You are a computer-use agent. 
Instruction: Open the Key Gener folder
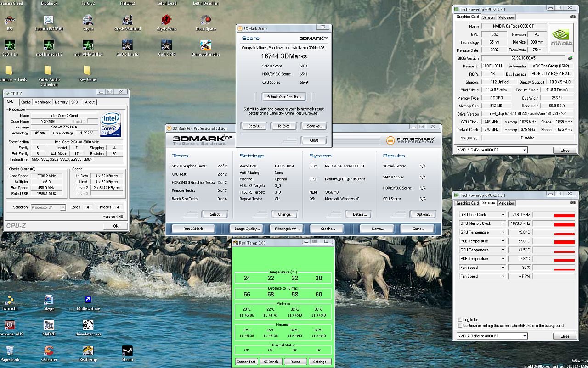pos(88,73)
